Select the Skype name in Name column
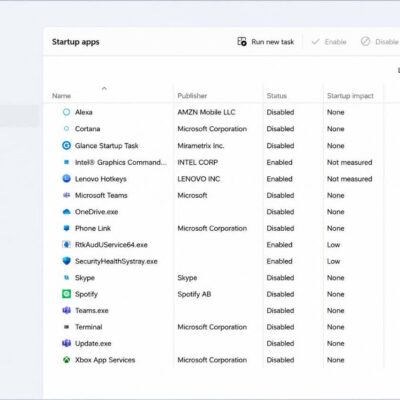The image size is (400, 400). (85, 278)
